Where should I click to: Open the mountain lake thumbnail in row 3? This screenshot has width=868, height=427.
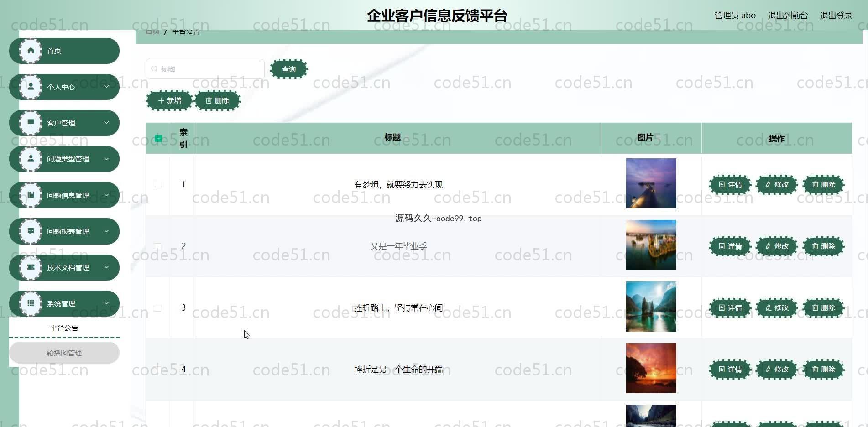[x=651, y=307]
